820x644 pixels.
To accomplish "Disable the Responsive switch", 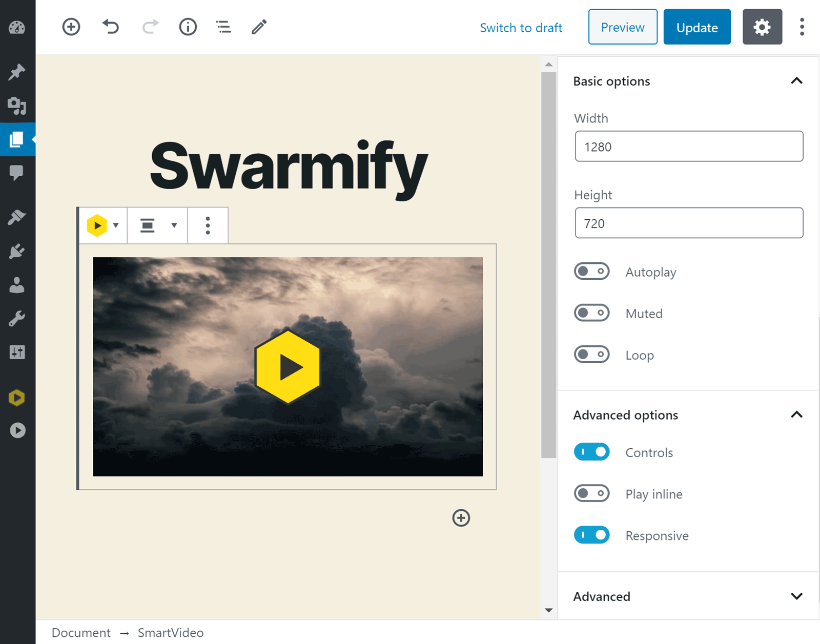I will click(x=592, y=535).
